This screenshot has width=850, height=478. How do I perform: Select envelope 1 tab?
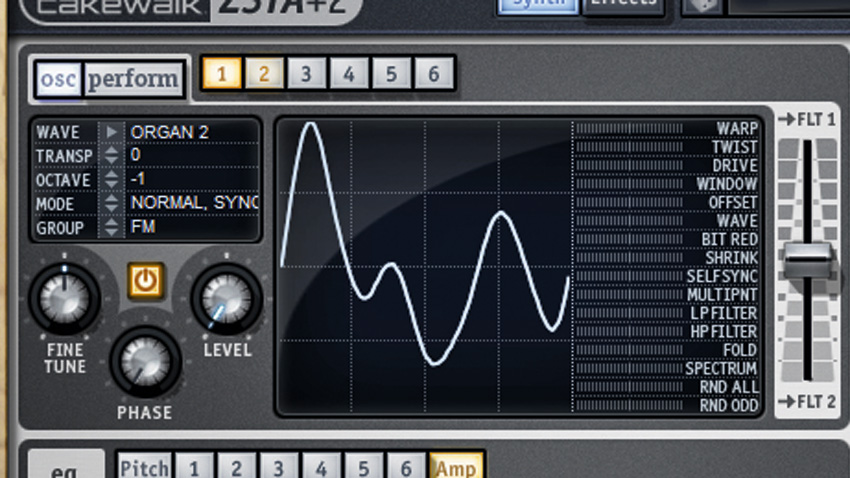[x=194, y=467]
